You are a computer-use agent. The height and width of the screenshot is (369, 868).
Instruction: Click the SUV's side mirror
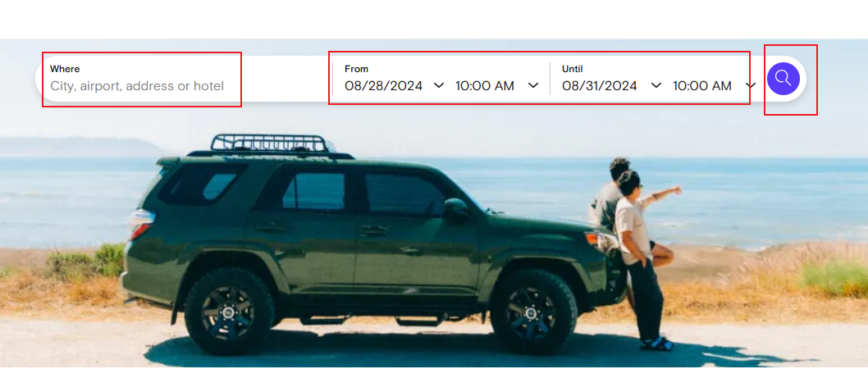coord(455,208)
